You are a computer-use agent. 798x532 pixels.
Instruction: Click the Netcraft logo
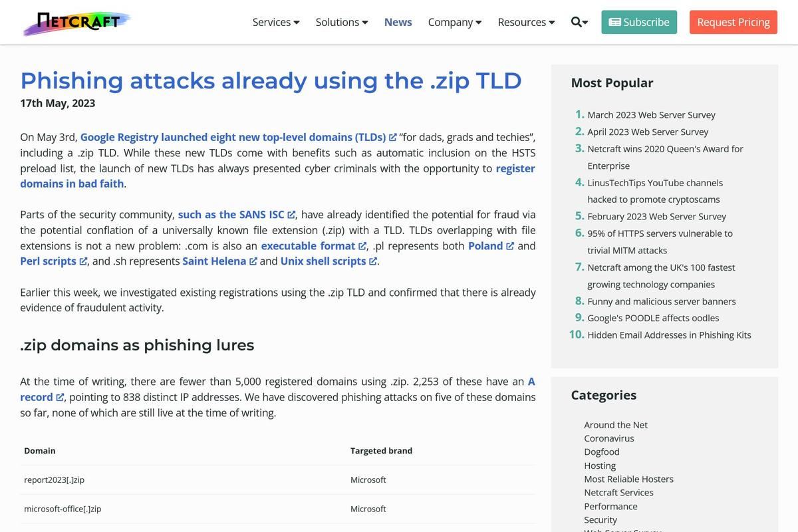coord(77,22)
